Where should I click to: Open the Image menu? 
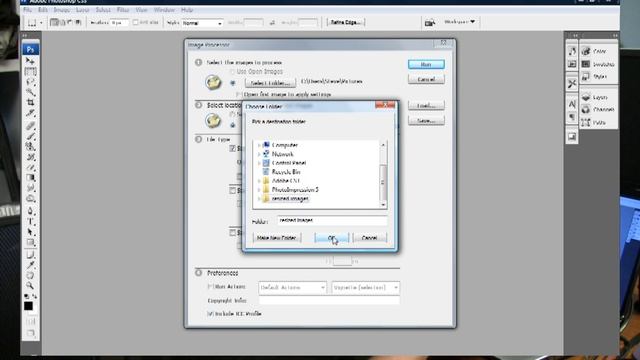(62, 10)
